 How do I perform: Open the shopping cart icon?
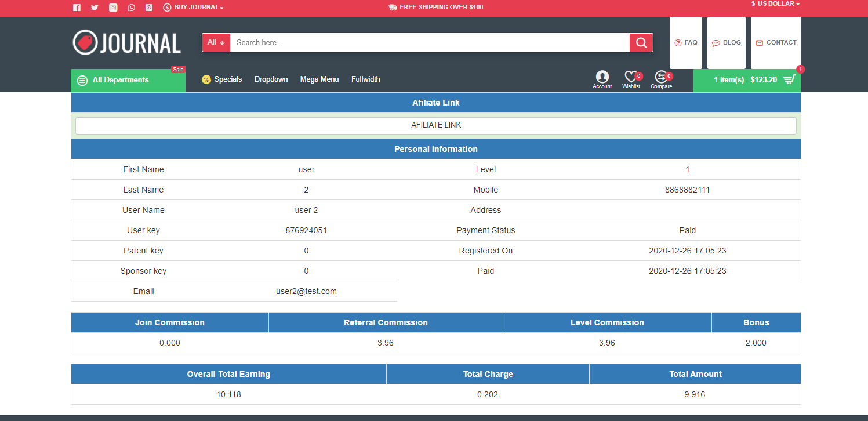789,79
